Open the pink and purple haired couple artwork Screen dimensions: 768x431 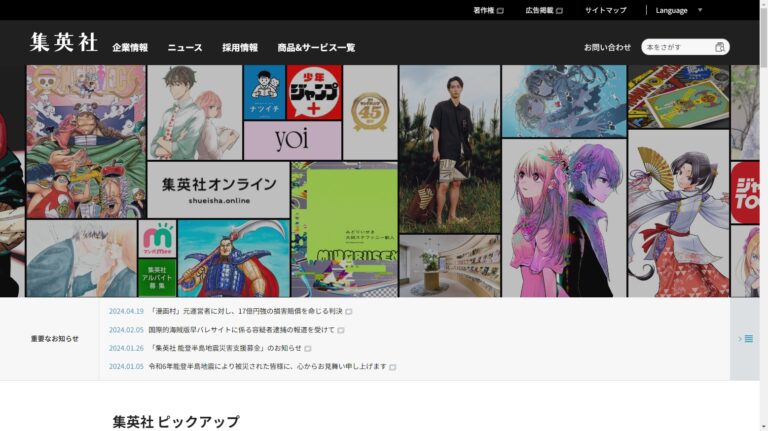564,218
